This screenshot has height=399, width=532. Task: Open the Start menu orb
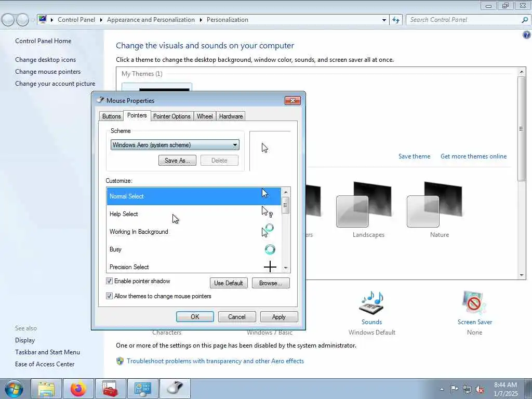tap(14, 389)
